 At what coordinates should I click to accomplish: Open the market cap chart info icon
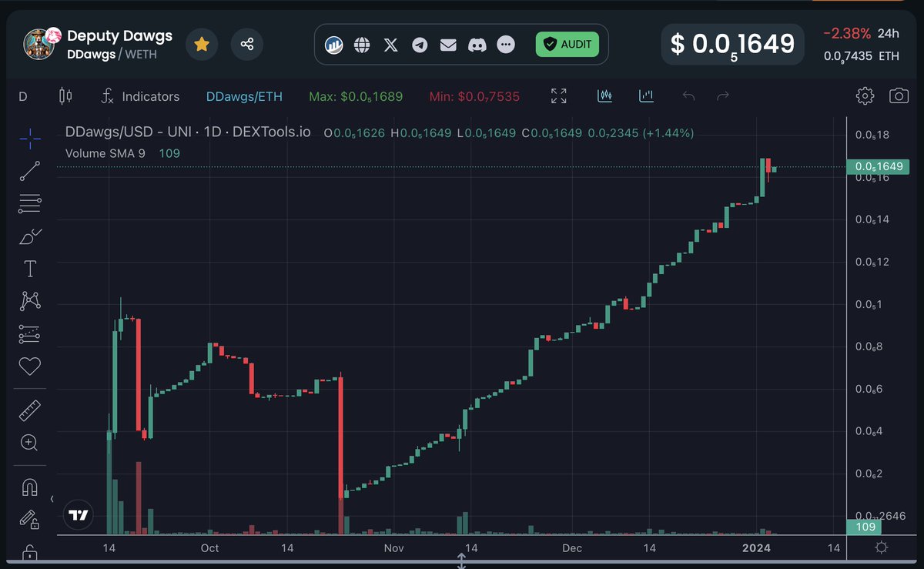333,45
